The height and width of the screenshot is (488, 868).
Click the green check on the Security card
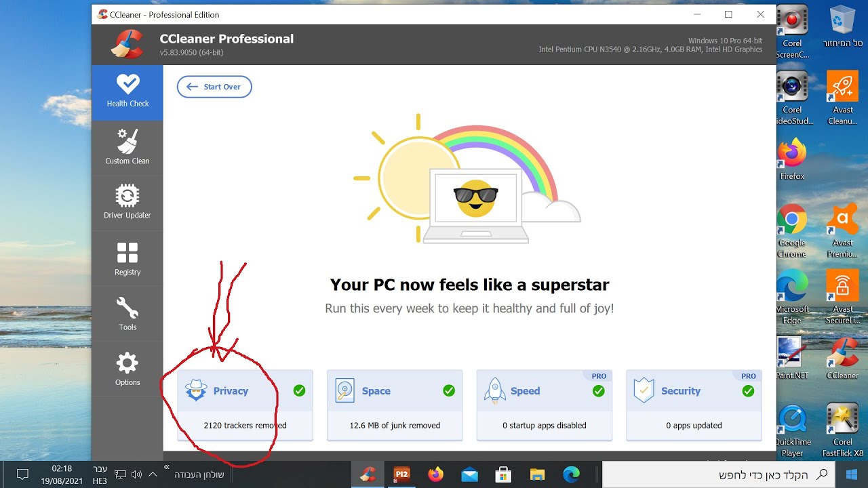point(748,390)
